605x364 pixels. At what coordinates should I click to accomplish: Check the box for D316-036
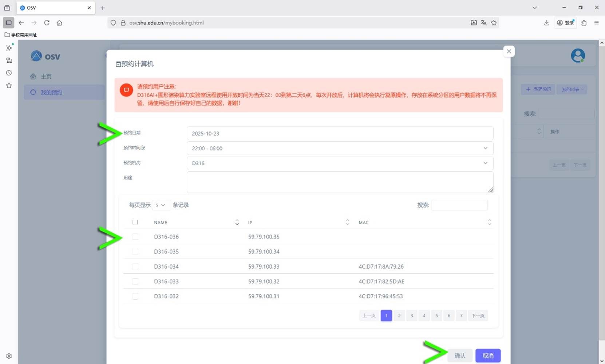(135, 237)
